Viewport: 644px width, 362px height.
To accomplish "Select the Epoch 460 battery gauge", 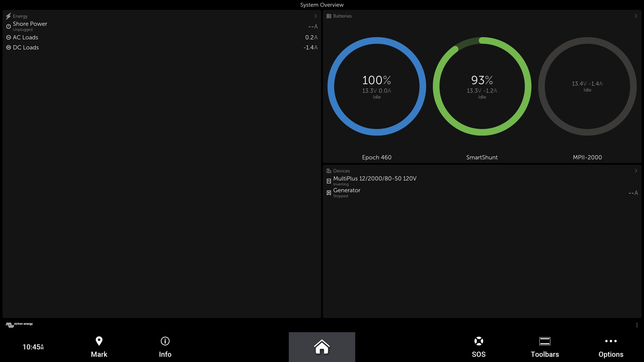I will coord(377,86).
